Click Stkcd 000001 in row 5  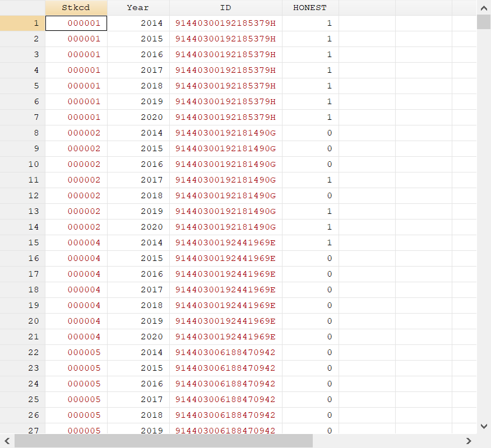[x=76, y=86]
